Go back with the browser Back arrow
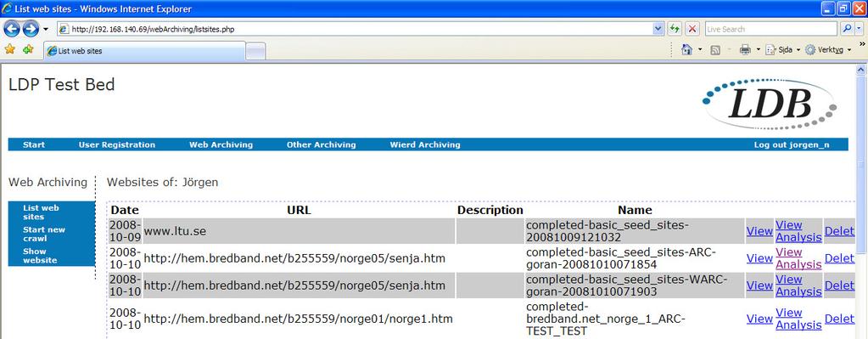Image resolution: width=868 pixels, height=339 pixels. (12, 29)
